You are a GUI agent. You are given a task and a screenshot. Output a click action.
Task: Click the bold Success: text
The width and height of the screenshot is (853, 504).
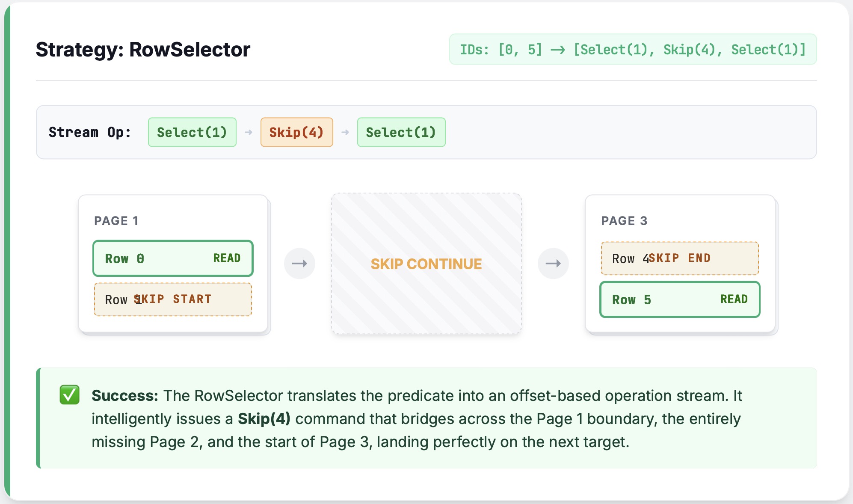[125, 396]
